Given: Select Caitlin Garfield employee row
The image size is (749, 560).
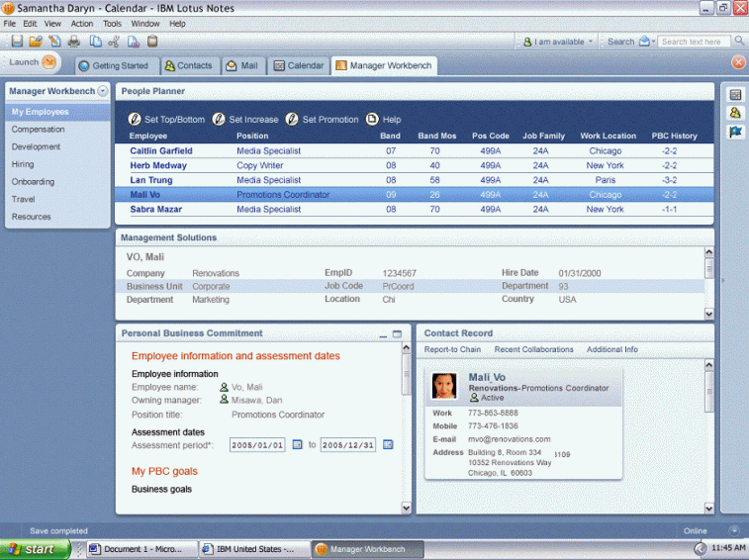Looking at the screenshot, I should tap(161, 151).
